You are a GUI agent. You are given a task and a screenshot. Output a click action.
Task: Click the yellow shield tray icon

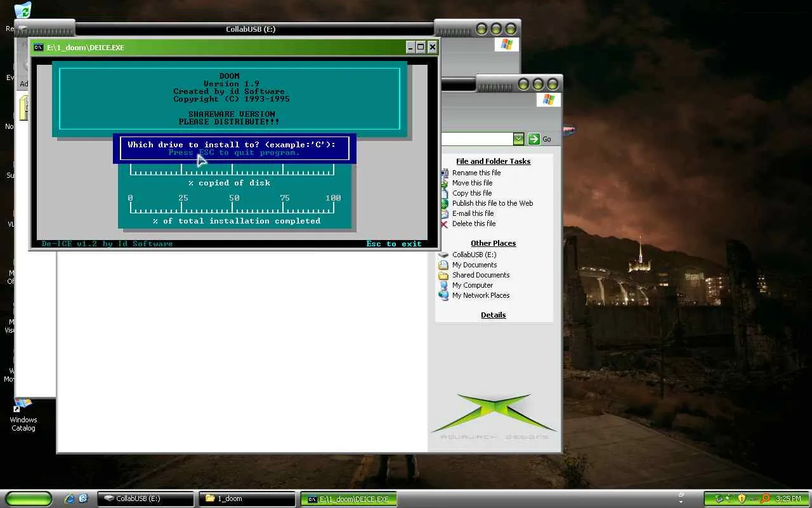click(x=742, y=498)
